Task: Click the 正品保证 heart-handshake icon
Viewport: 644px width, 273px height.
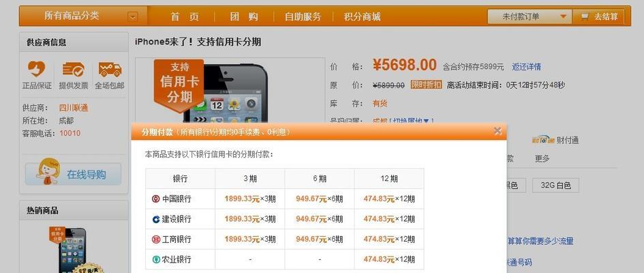Action: click(x=37, y=69)
